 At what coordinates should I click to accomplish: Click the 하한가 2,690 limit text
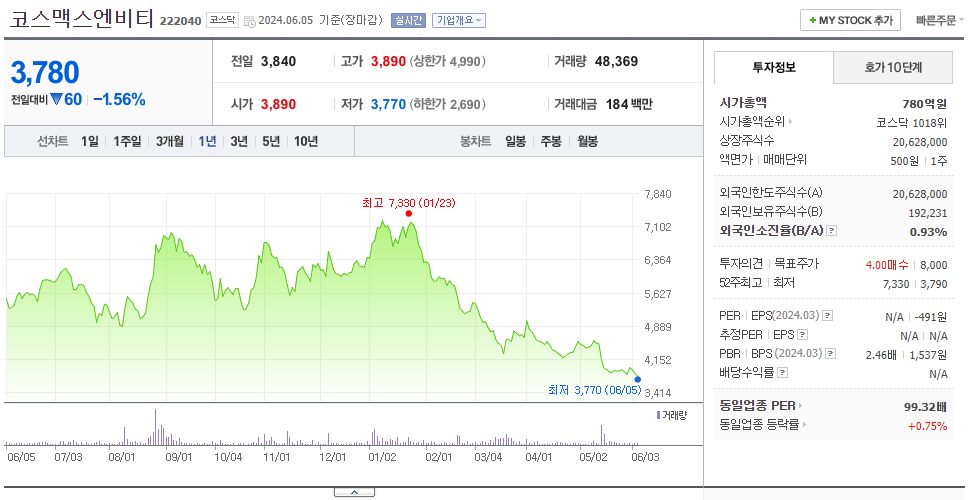pyautogui.click(x=448, y=105)
